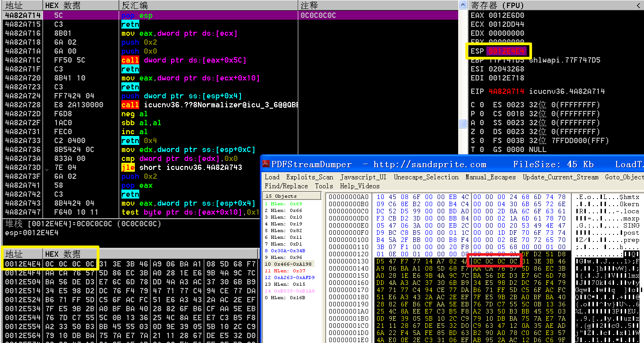
Task: Select object 1 HLen: 0x69
Action: pos(284,203)
